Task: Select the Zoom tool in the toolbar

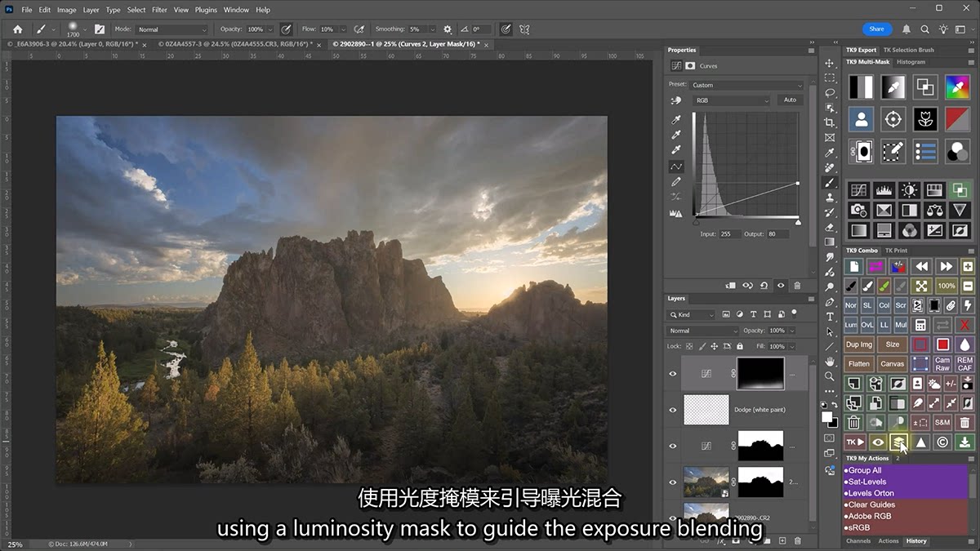Action: click(830, 376)
